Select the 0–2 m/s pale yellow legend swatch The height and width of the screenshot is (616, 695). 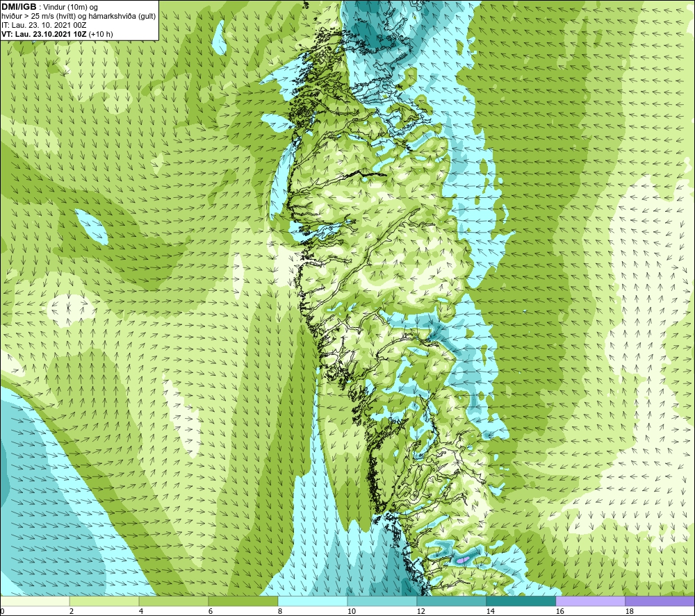35,601
